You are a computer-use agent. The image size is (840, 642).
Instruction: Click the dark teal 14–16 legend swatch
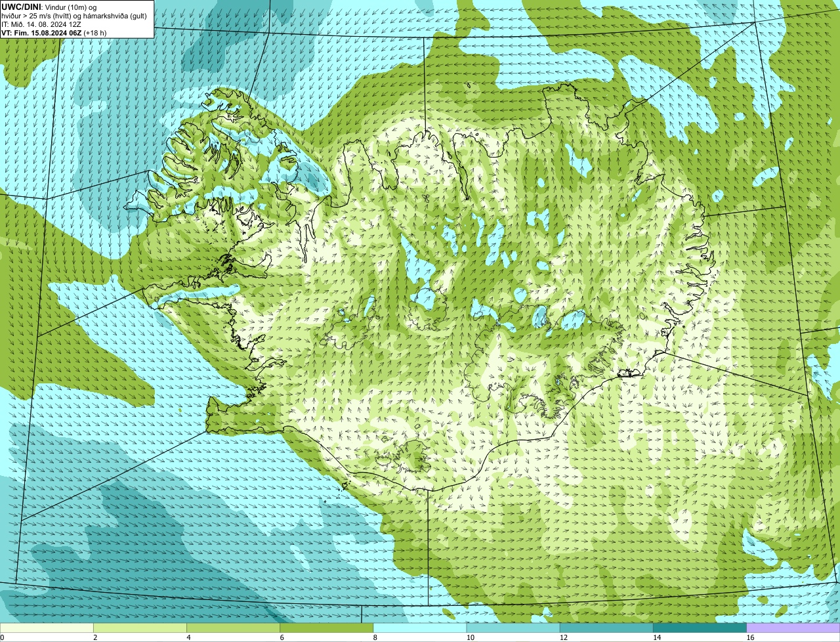coord(700,628)
